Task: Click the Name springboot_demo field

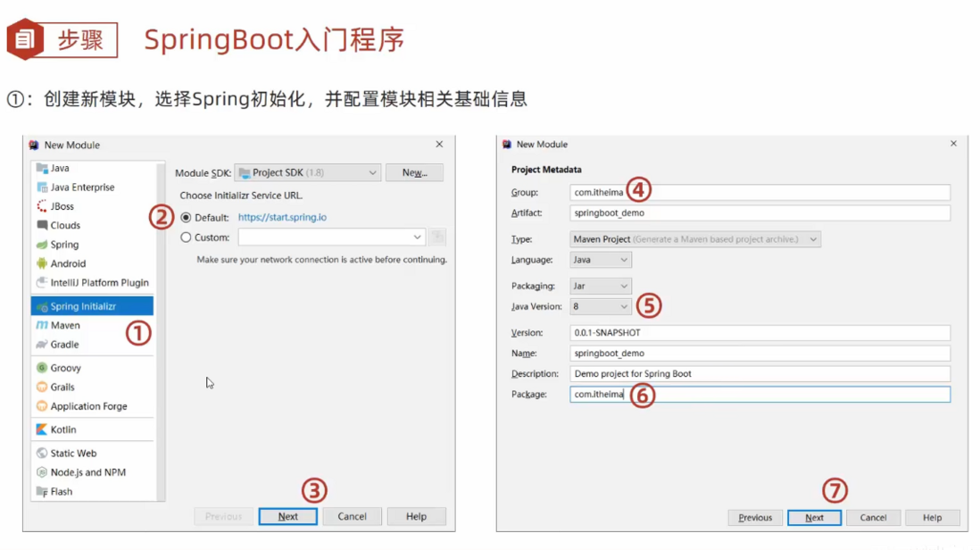Action: [x=760, y=354]
